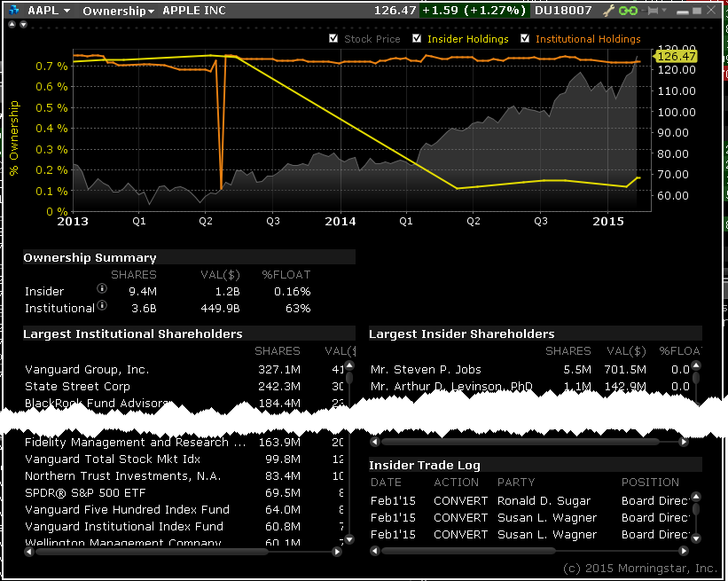Click the 126.47 price marker on chart axis
The image size is (728, 581).
click(x=676, y=56)
